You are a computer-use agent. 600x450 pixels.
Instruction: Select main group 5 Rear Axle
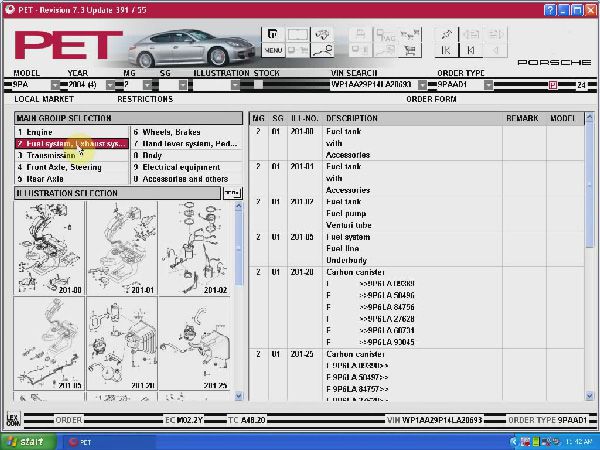point(72,179)
